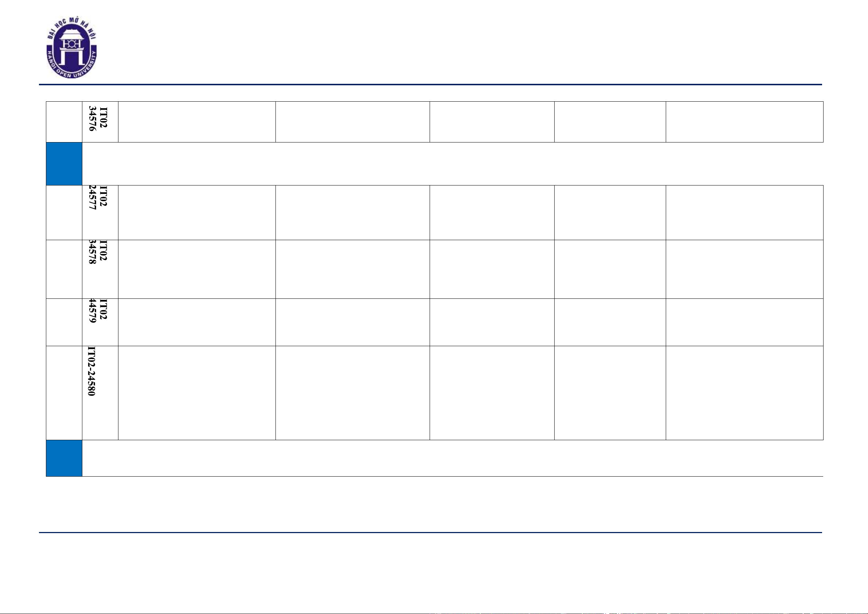
Task: Select the IT02-24580 code cell
Action: click(100, 392)
